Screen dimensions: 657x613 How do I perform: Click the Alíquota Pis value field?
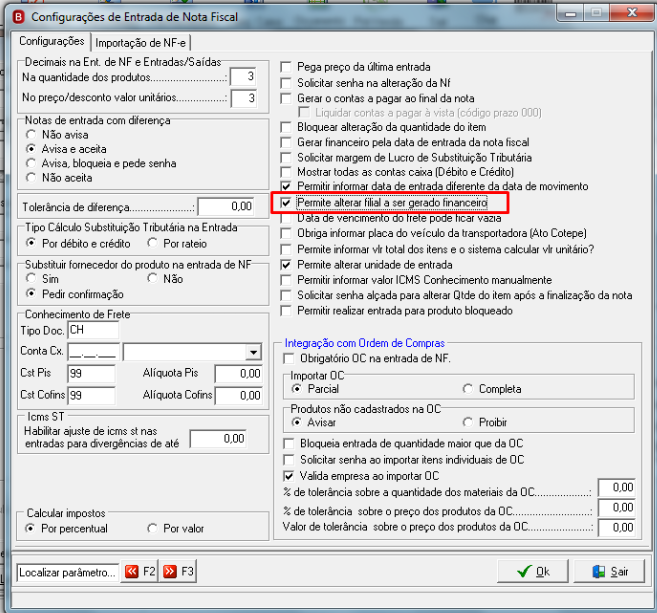coord(239,373)
